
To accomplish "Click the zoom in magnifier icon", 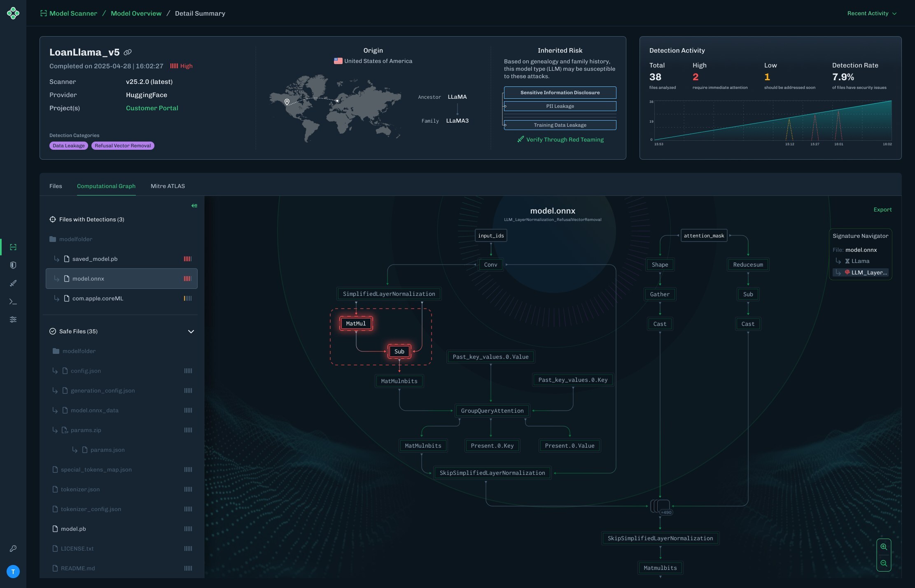I will [x=884, y=547].
